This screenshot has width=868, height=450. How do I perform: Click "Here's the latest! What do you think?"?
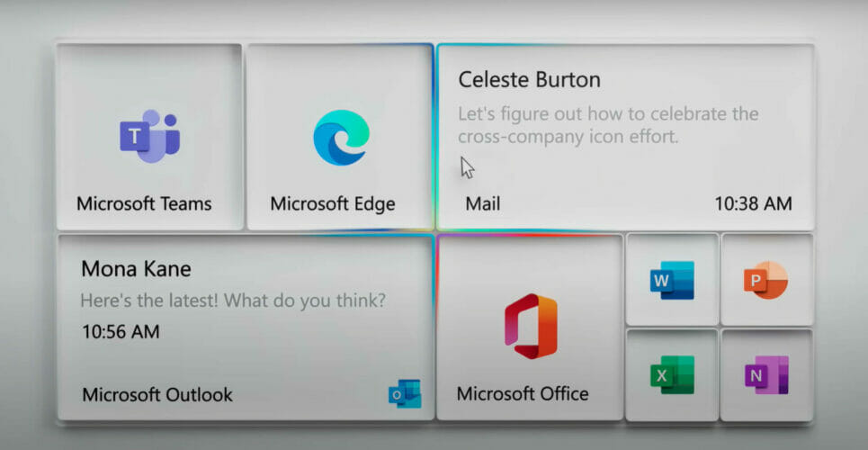pos(233,301)
